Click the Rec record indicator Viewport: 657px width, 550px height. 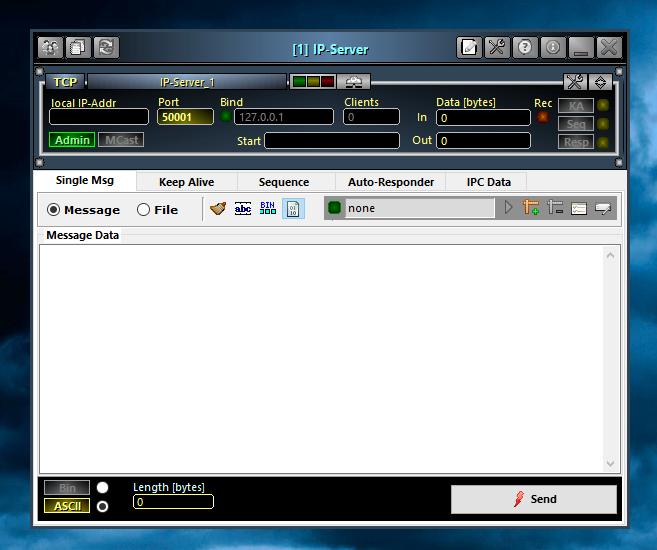(x=543, y=117)
